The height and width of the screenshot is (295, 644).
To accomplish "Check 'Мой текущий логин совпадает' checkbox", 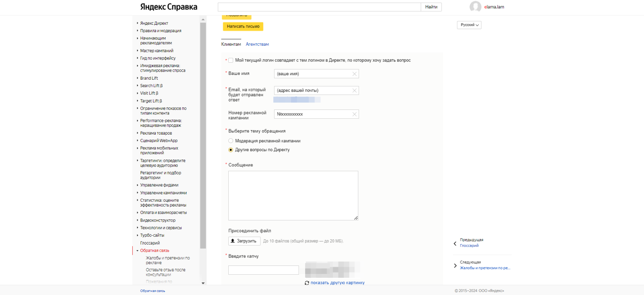I will [231, 60].
